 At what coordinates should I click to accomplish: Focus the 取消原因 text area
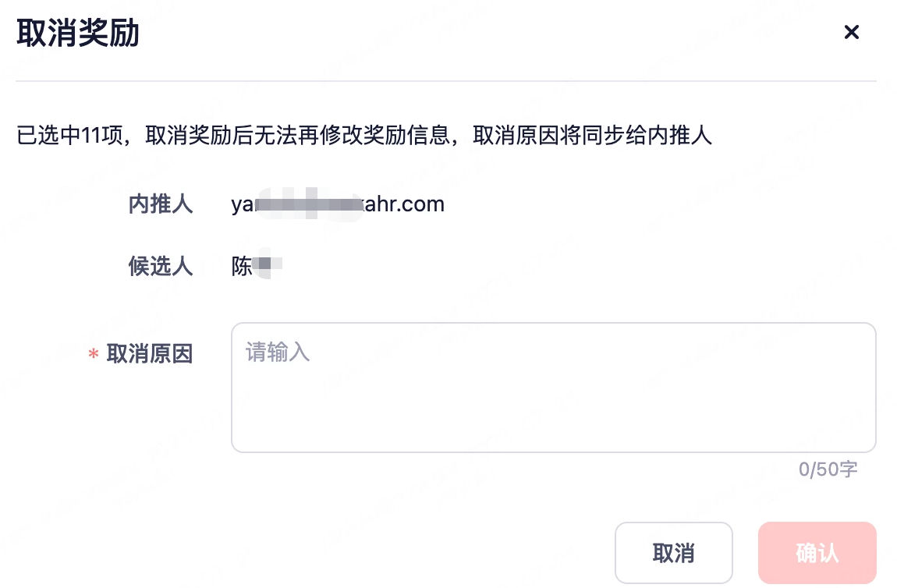pyautogui.click(x=553, y=388)
